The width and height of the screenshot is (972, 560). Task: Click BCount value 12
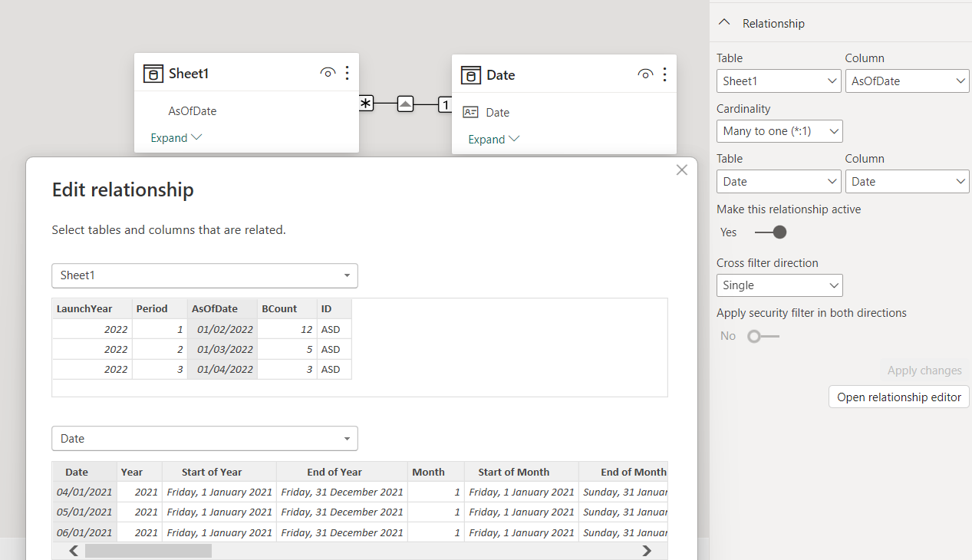287,329
